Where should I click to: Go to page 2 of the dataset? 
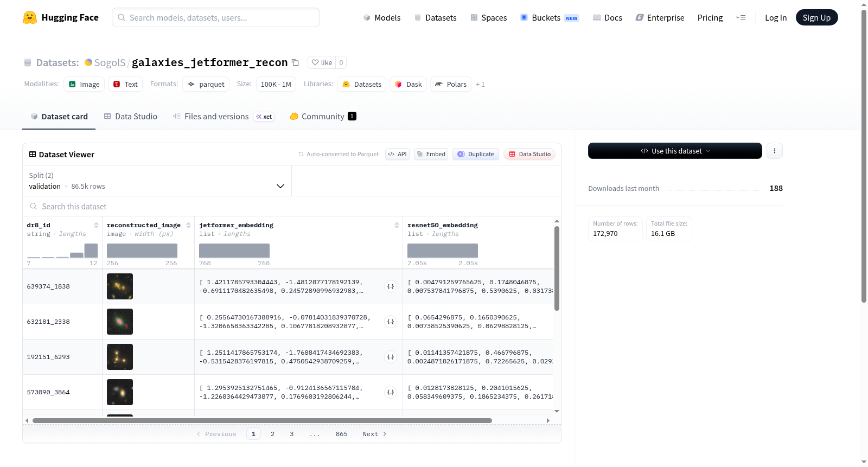[272, 434]
